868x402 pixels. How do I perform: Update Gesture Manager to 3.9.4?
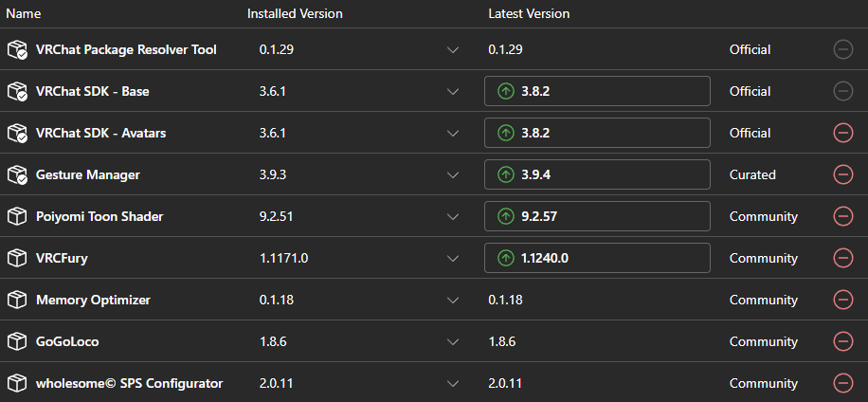[x=597, y=174]
